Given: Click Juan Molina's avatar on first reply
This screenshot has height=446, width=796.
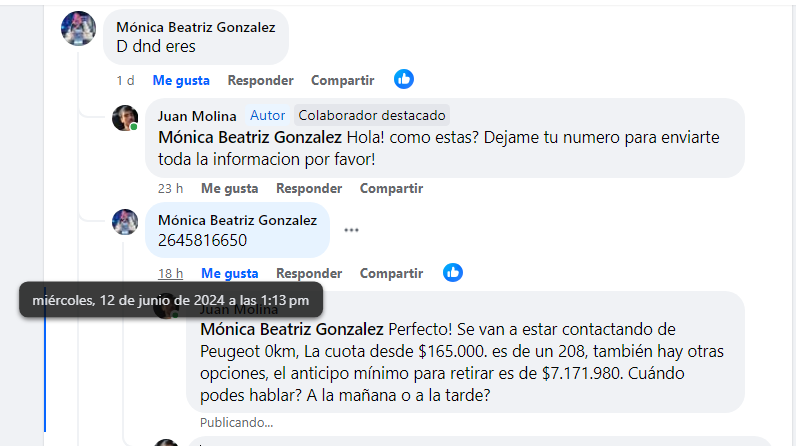Looking at the screenshot, I should click(x=124, y=118).
